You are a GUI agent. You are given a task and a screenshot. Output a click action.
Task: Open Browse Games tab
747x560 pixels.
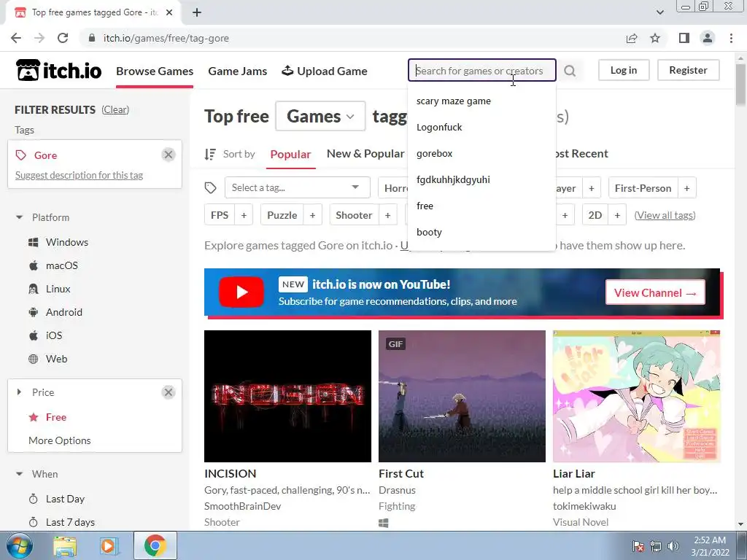(x=155, y=71)
